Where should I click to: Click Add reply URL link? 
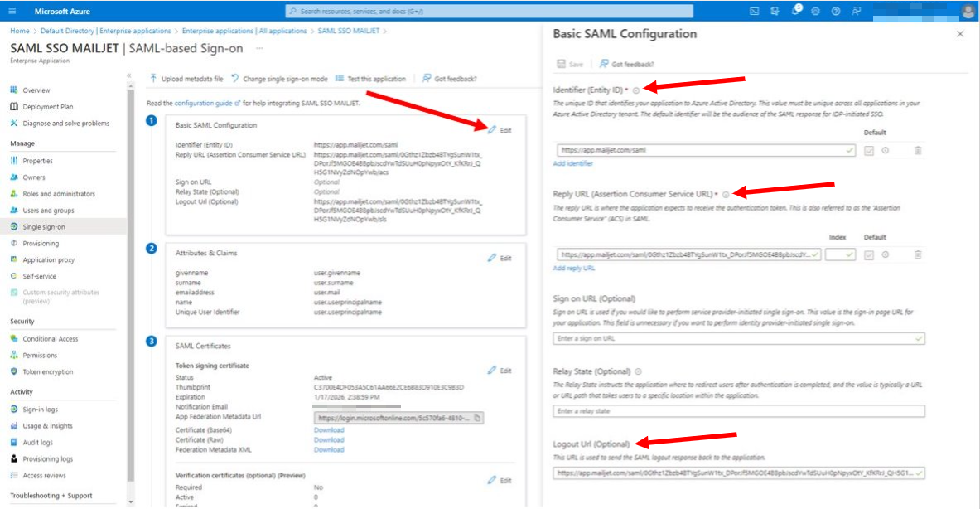tap(574, 269)
